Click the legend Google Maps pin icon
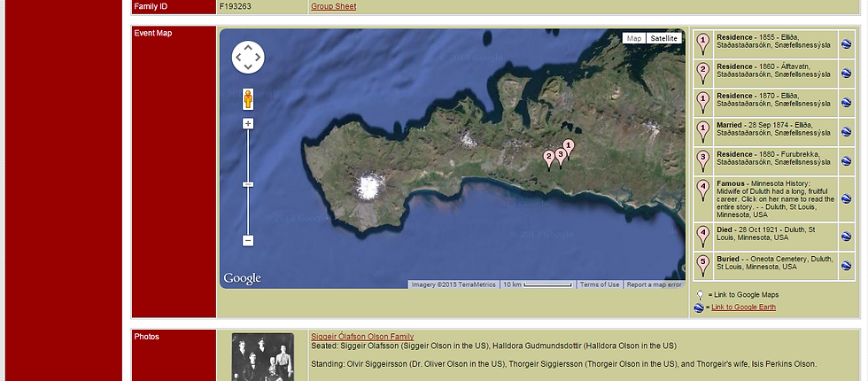Viewport: 868px width, 381px height. [700, 295]
